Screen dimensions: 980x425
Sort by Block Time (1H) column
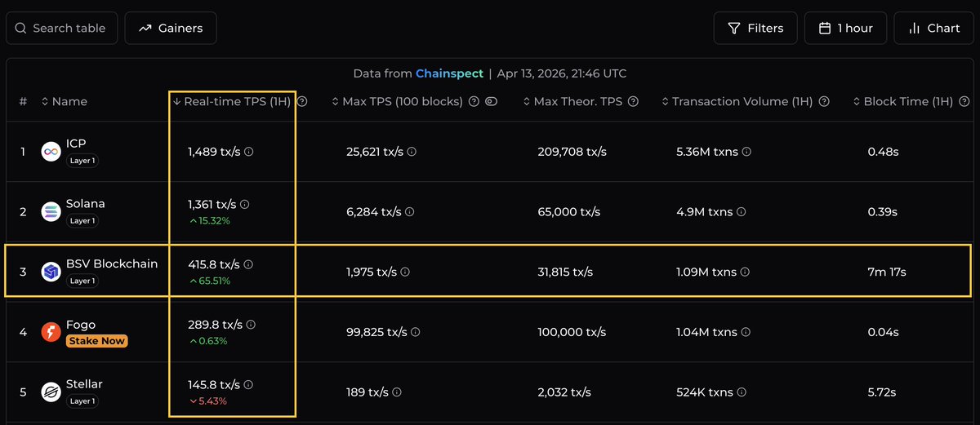902,102
